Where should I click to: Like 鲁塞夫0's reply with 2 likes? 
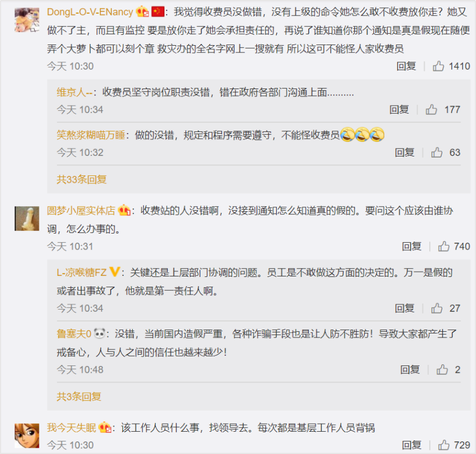click(x=442, y=369)
